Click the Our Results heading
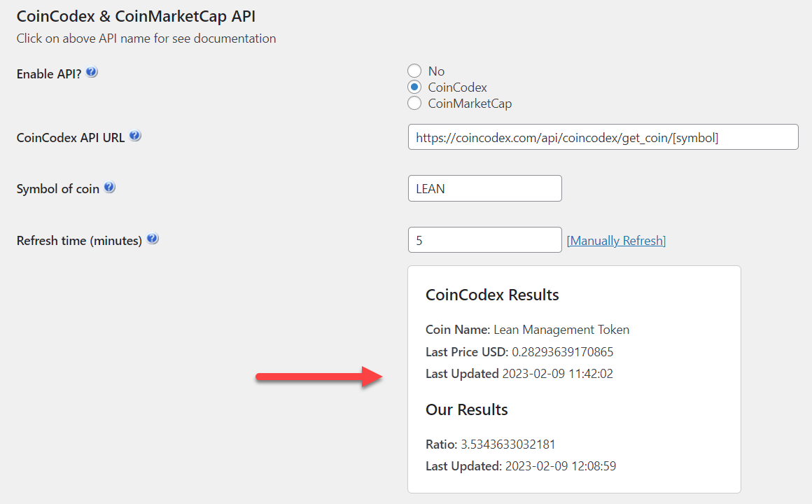Image resolution: width=812 pixels, height=504 pixels. (467, 409)
